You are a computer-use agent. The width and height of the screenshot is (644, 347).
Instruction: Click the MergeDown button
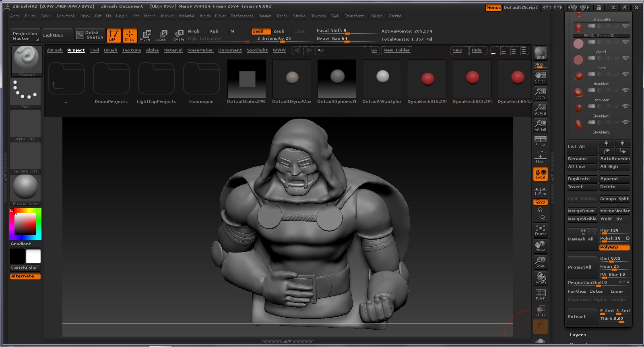[x=582, y=211]
